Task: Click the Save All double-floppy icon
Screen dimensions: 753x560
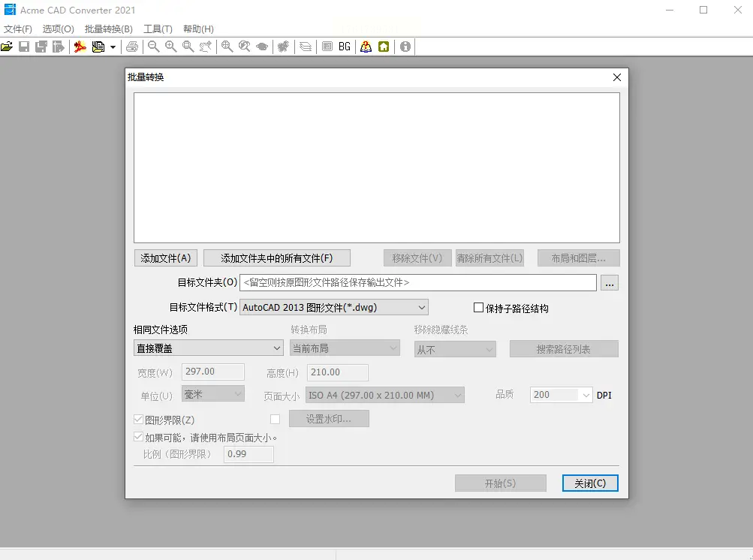Action: [41, 47]
